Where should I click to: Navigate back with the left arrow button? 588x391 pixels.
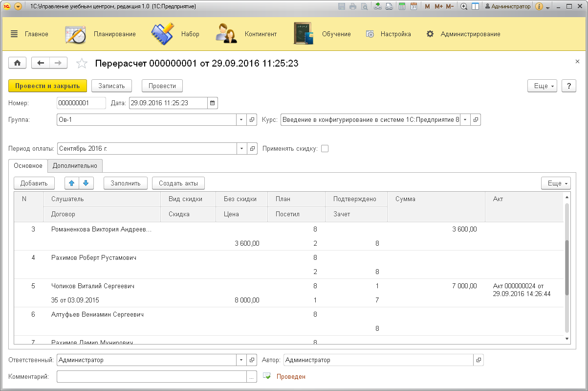coord(41,63)
